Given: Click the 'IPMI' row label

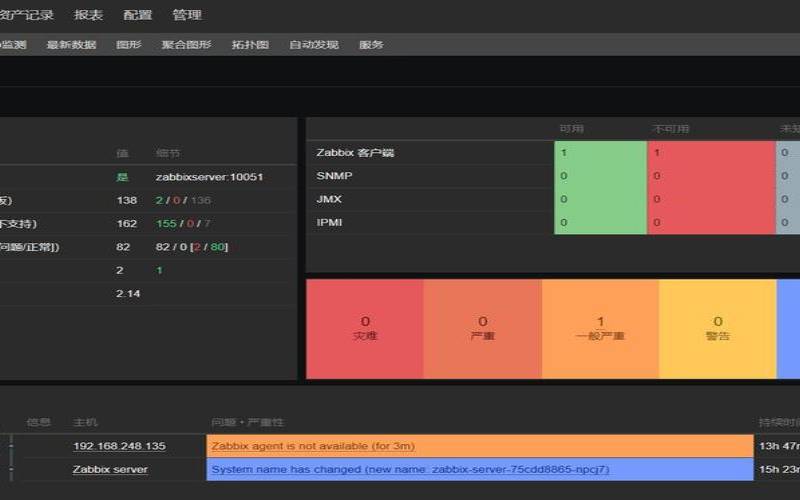Looking at the screenshot, I should pos(329,223).
